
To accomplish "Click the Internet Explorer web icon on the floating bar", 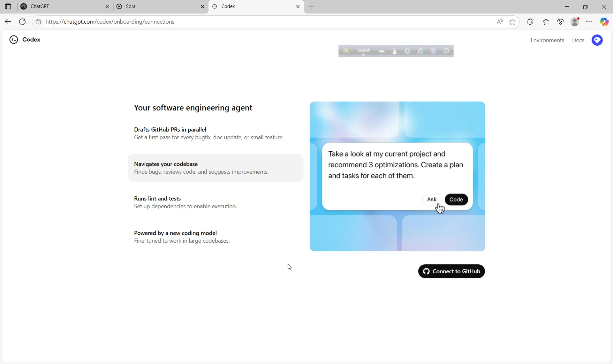I will 420,51.
